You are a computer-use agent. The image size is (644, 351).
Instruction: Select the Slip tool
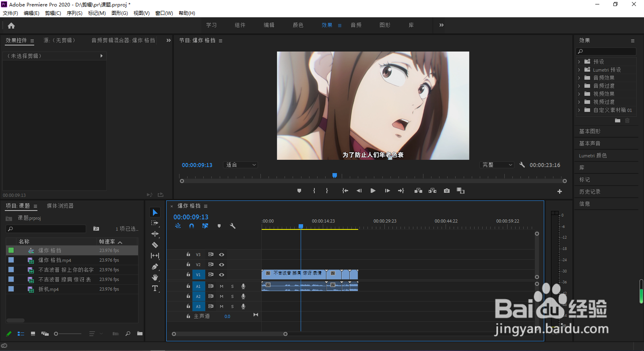click(x=155, y=256)
